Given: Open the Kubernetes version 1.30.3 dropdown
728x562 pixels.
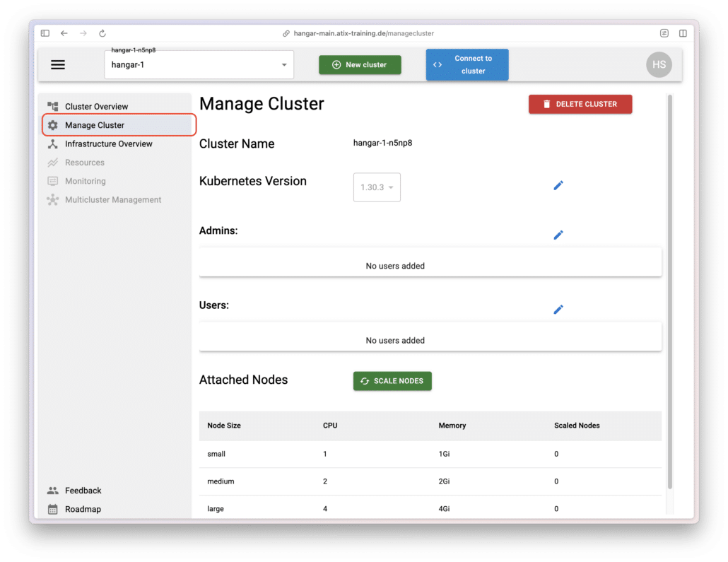Looking at the screenshot, I should (x=377, y=187).
